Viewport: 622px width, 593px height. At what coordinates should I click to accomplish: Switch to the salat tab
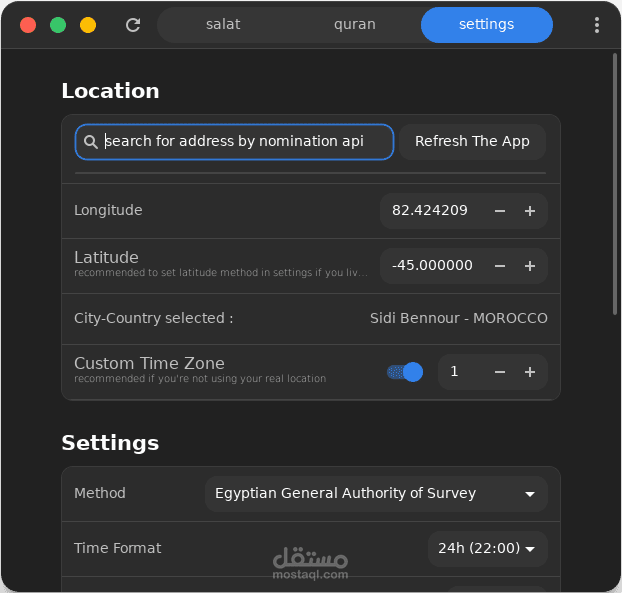223,25
